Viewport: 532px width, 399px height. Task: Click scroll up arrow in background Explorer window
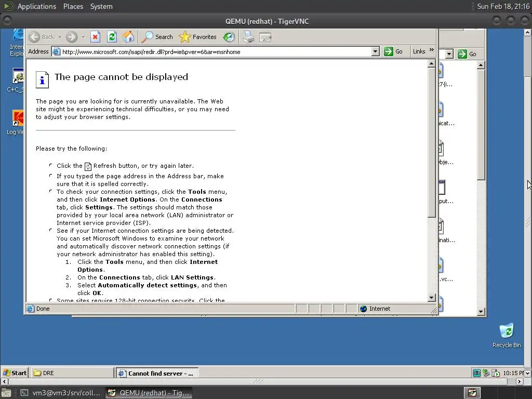481,65
